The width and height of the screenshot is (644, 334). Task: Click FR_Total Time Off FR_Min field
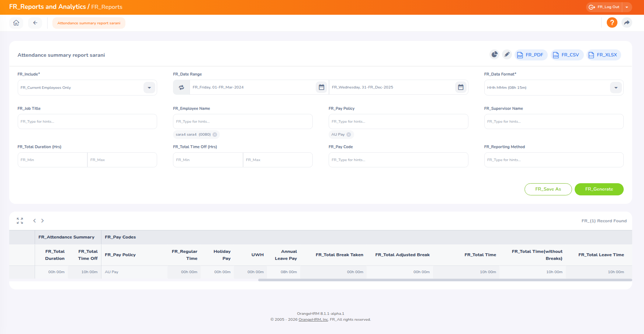click(x=208, y=160)
